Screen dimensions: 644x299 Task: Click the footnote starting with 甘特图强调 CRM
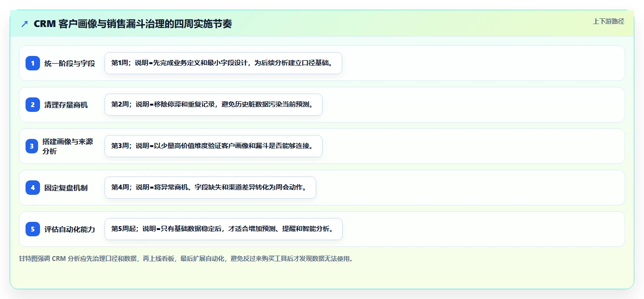point(186,258)
